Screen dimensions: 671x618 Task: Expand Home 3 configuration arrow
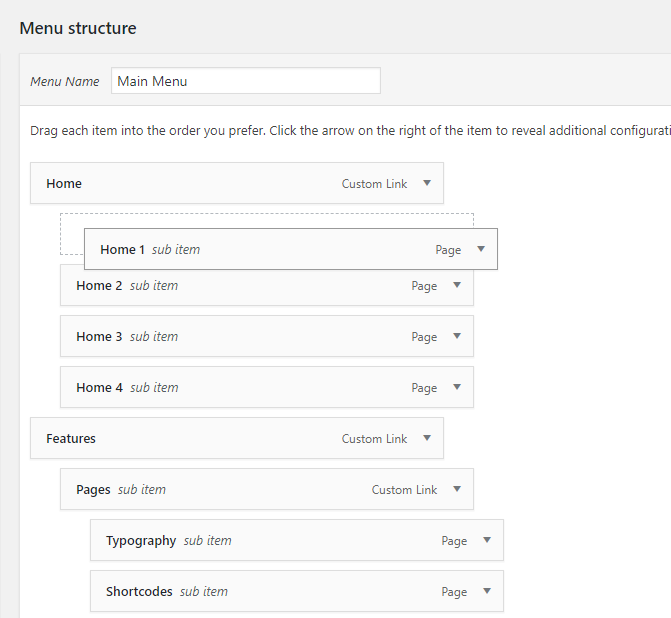point(457,337)
